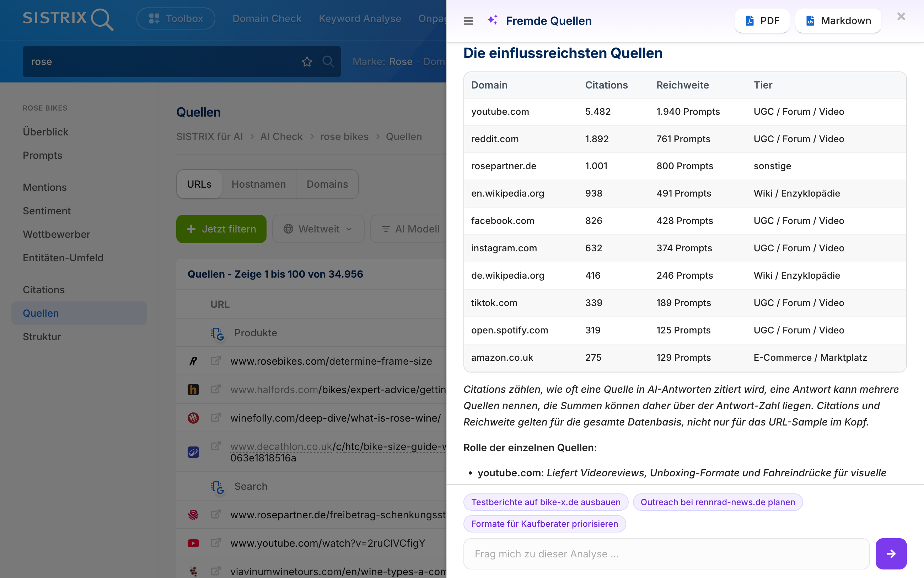Image resolution: width=924 pixels, height=578 pixels.
Task: Click the Reichweite column header
Action: (x=682, y=85)
